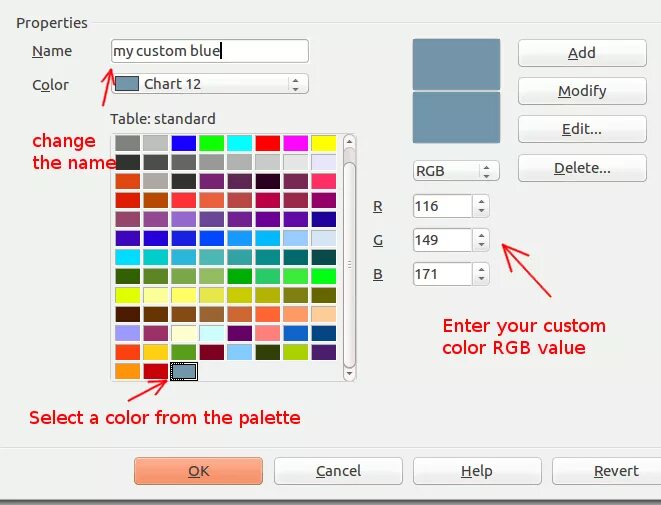Decrease the B value with down stepper

coord(481,279)
